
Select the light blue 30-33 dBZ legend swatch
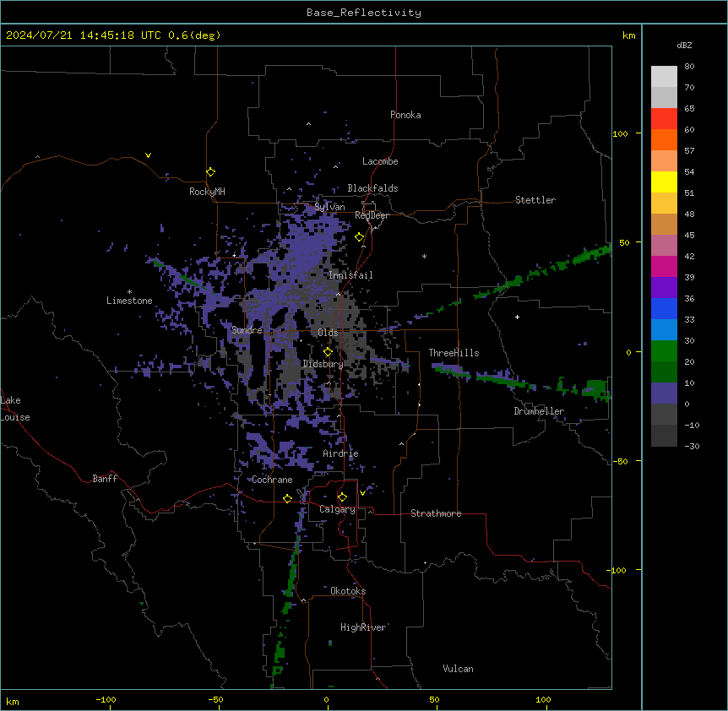[x=664, y=330]
